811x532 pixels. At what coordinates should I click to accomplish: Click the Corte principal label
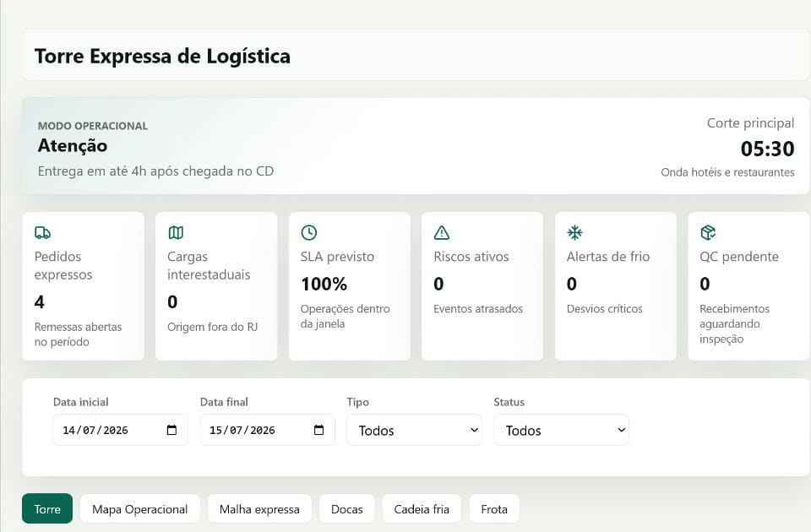(x=750, y=123)
